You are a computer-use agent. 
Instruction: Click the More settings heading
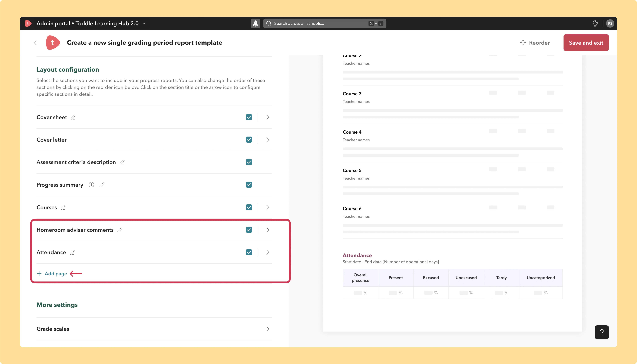pos(57,305)
